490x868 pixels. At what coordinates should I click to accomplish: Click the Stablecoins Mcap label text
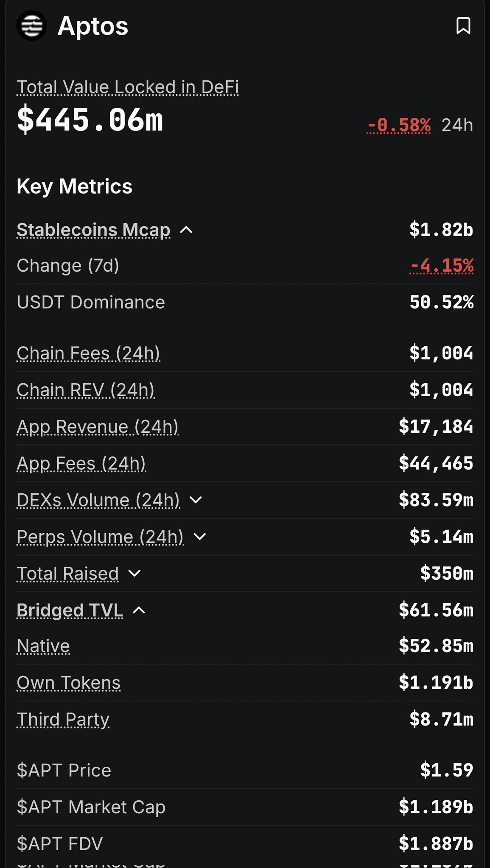click(93, 230)
